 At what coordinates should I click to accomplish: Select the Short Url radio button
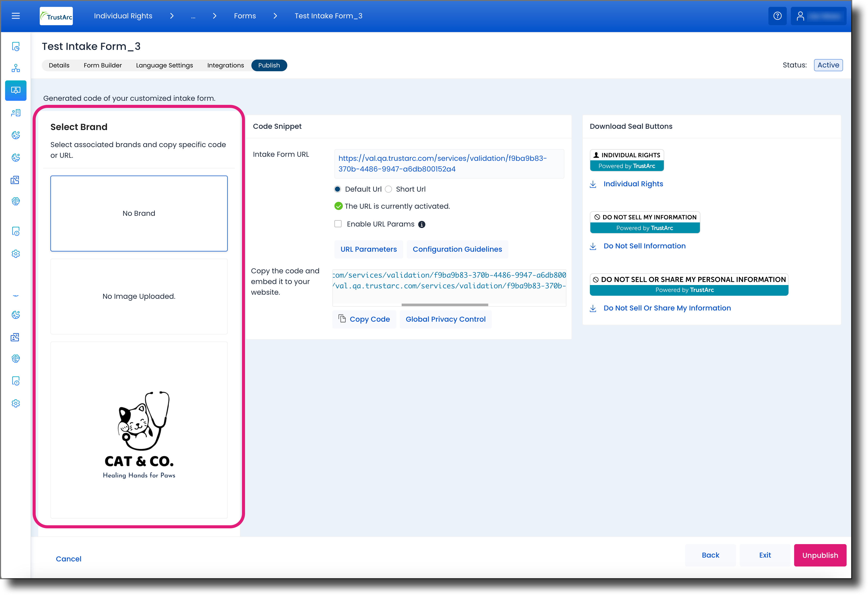[388, 189]
